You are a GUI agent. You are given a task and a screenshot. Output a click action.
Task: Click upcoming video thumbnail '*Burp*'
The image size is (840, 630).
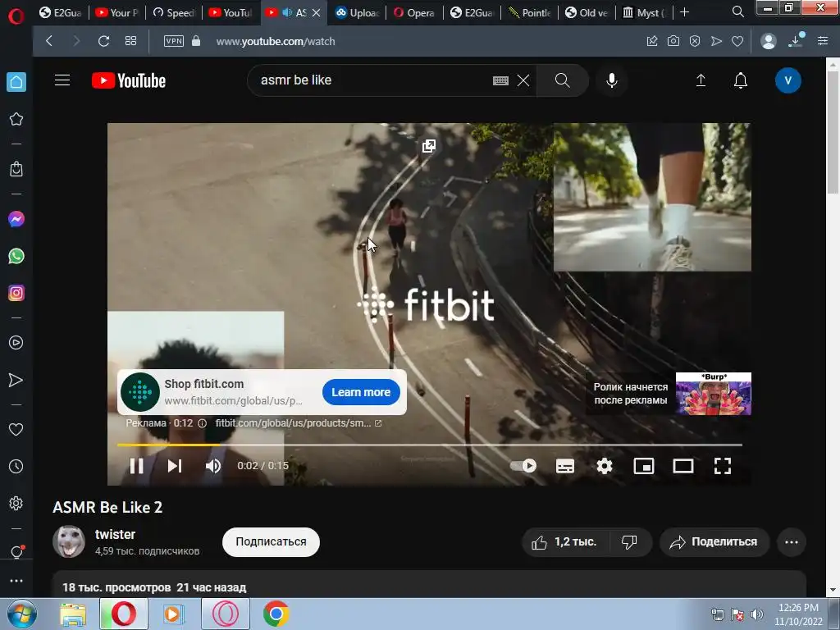tap(713, 394)
